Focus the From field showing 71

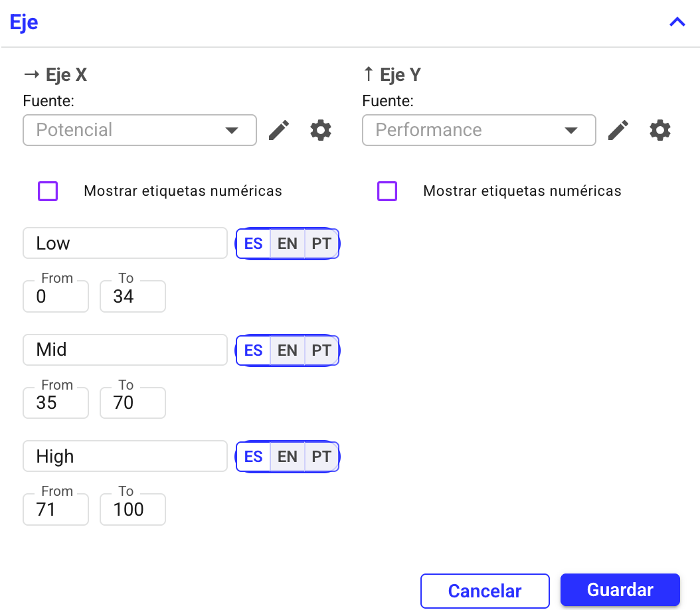(x=55, y=510)
